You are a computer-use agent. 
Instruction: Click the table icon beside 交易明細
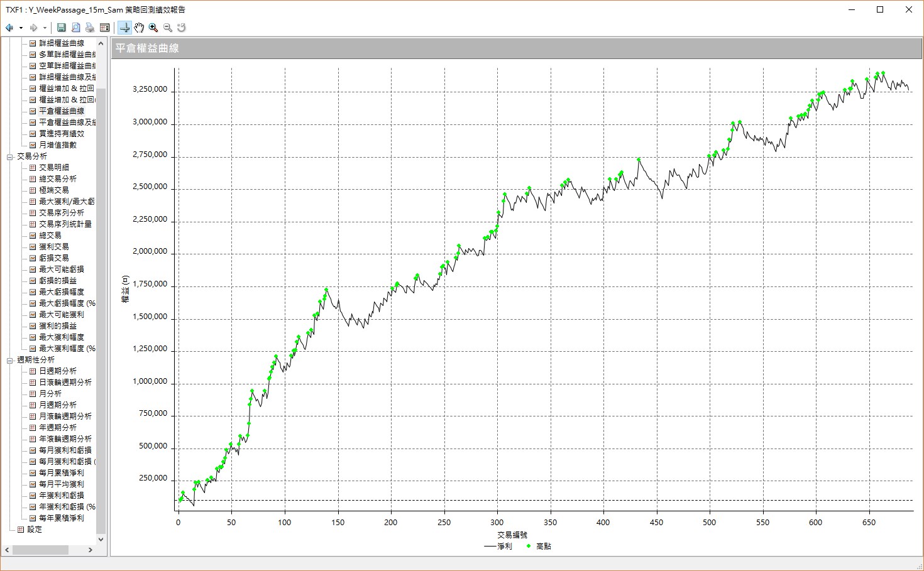(33, 168)
